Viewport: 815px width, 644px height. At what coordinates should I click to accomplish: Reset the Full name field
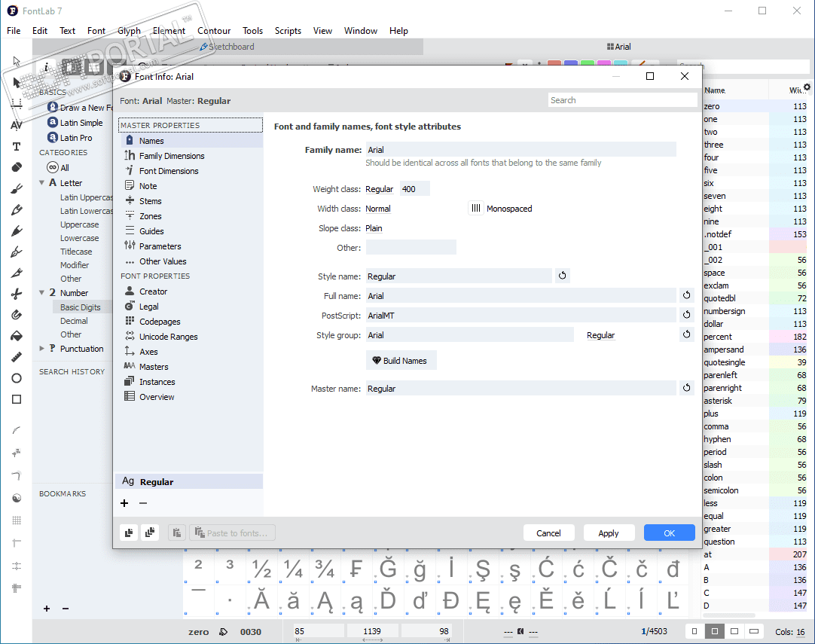[687, 295]
